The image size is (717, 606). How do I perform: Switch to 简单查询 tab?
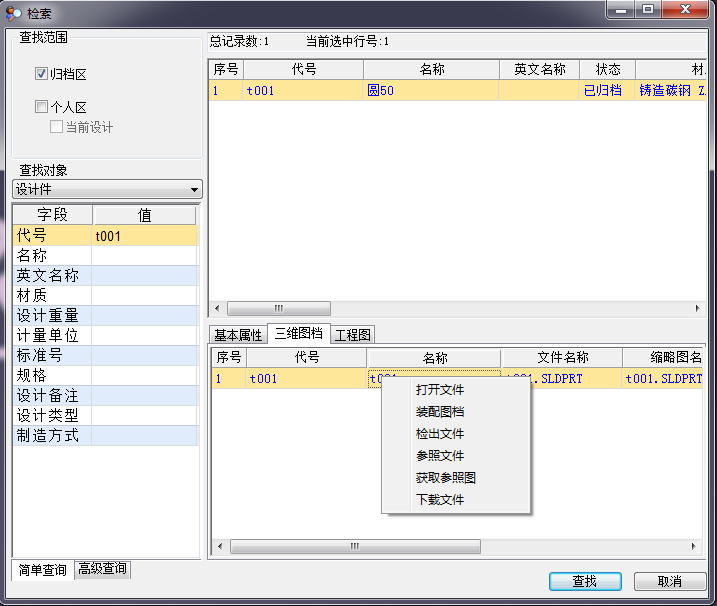tap(43, 570)
